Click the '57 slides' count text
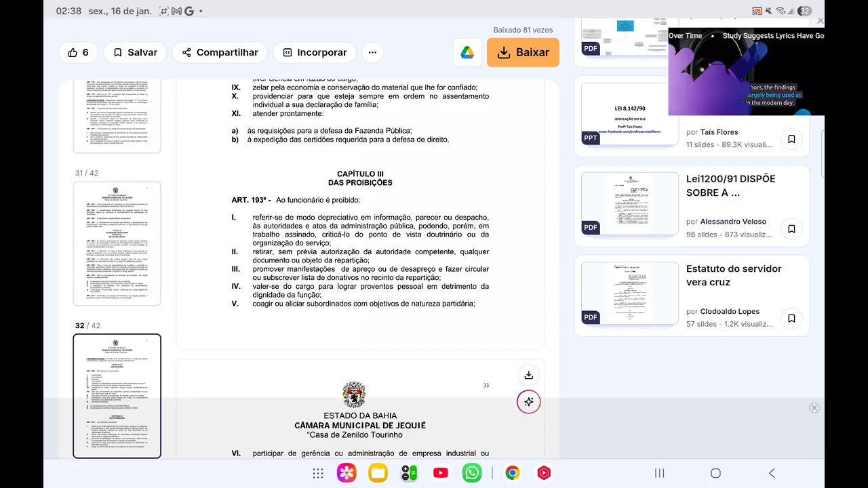Image resolution: width=868 pixels, height=488 pixels. 702,324
